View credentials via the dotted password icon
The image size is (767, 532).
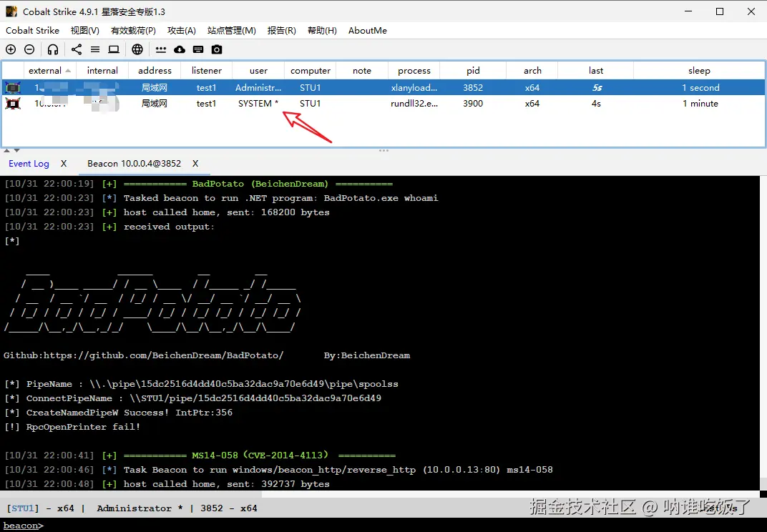(161, 49)
